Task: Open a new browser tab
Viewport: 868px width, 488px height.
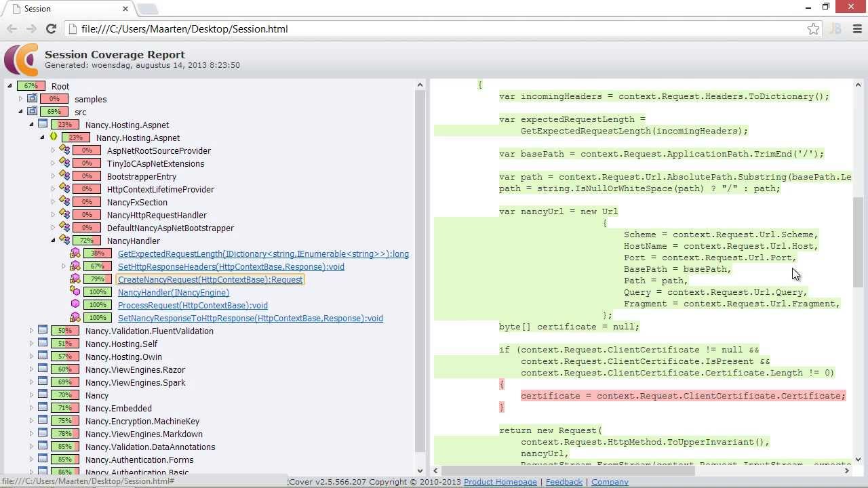Action: (x=147, y=9)
